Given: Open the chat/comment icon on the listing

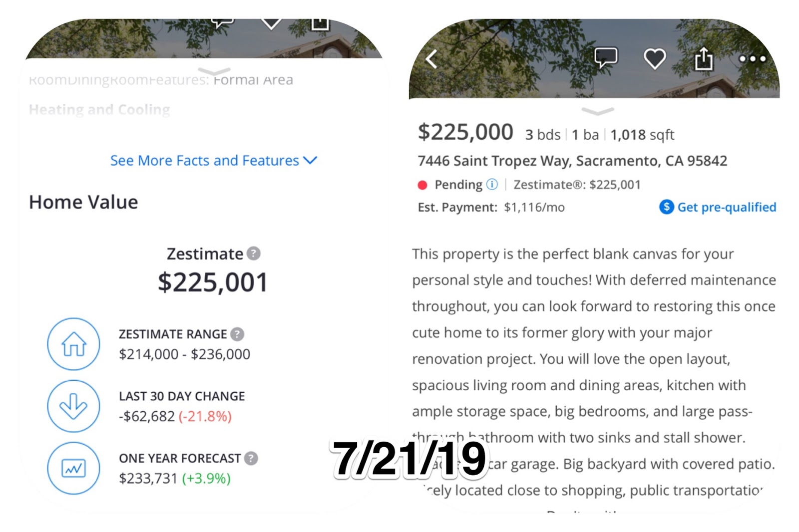Looking at the screenshot, I should pyautogui.click(x=607, y=57).
